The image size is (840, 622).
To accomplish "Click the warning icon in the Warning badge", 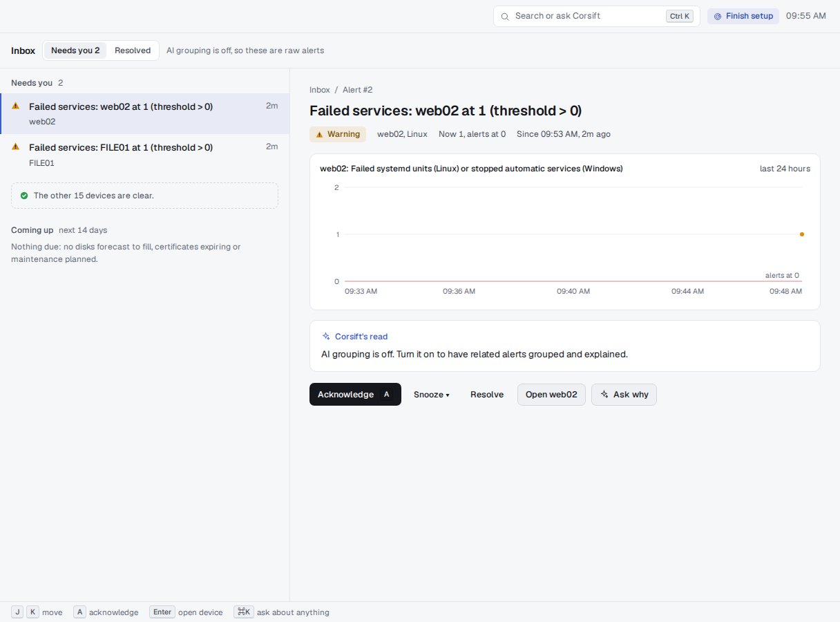I will coord(319,134).
